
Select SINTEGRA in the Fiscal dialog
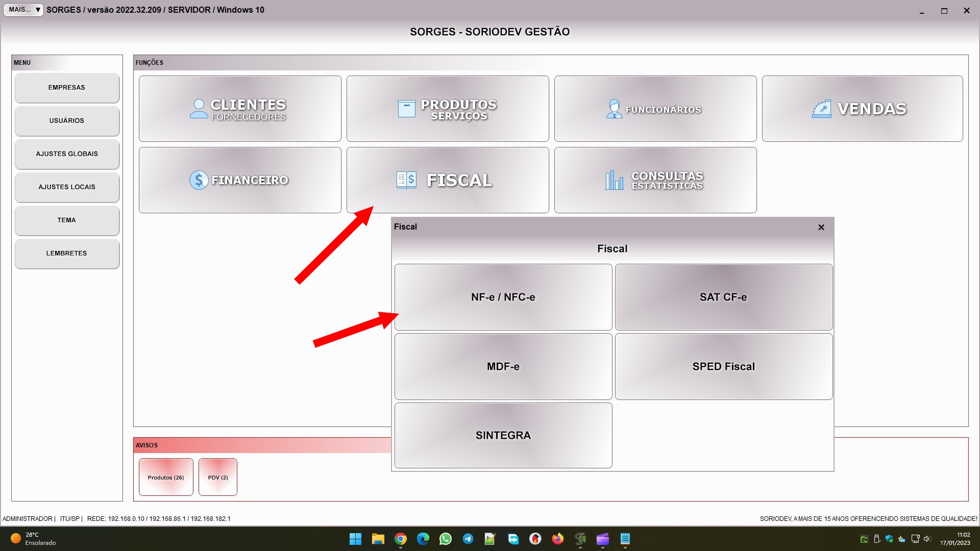(503, 435)
